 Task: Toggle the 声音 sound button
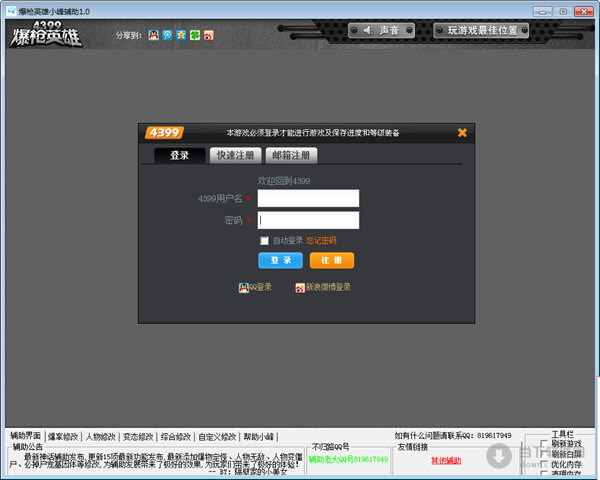(382, 30)
